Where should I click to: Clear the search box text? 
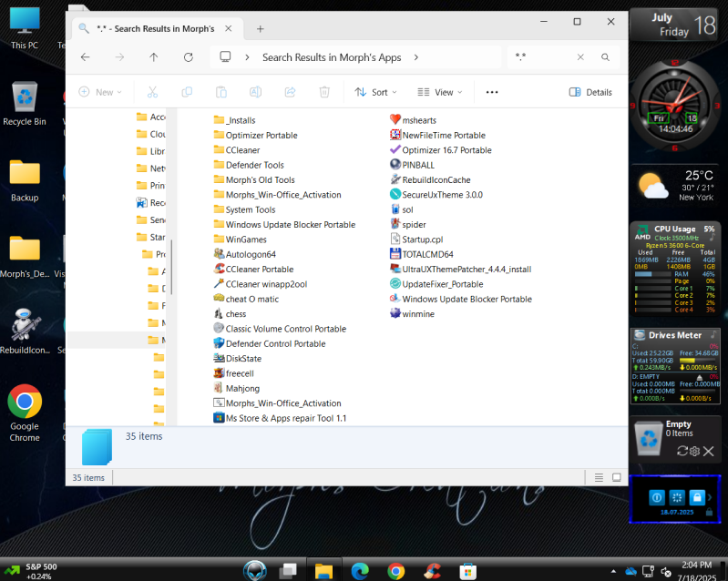(580, 57)
